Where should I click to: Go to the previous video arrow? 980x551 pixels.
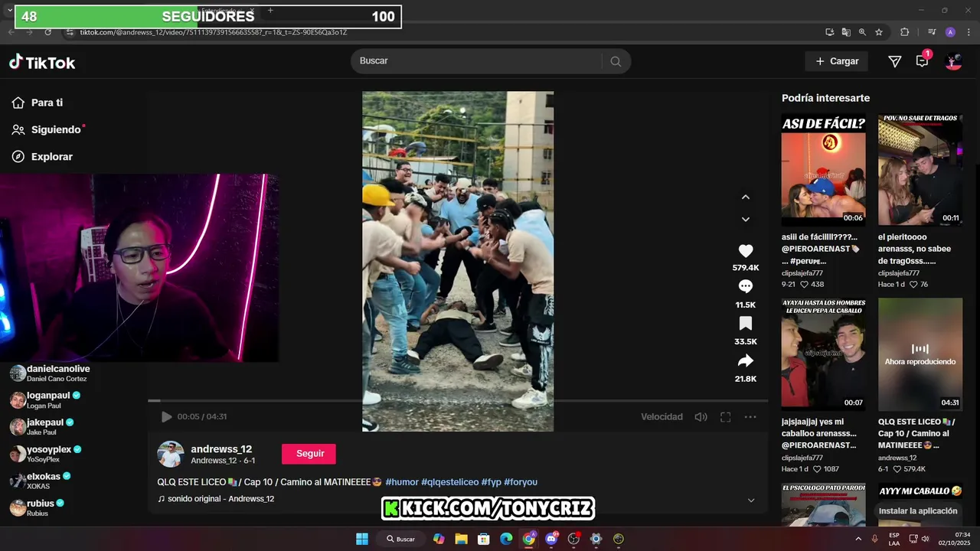746,197
